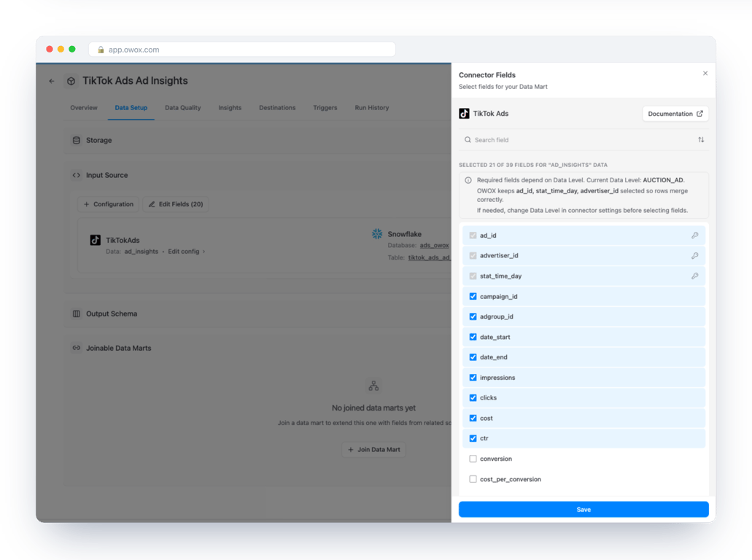Viewport: 752px width, 560px height.
Task: Uncheck the campaign_id field
Action: coord(473,296)
